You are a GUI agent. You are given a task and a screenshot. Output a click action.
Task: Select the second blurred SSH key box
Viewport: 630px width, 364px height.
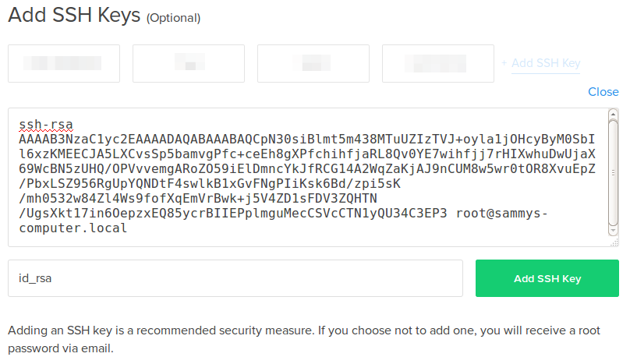click(189, 63)
